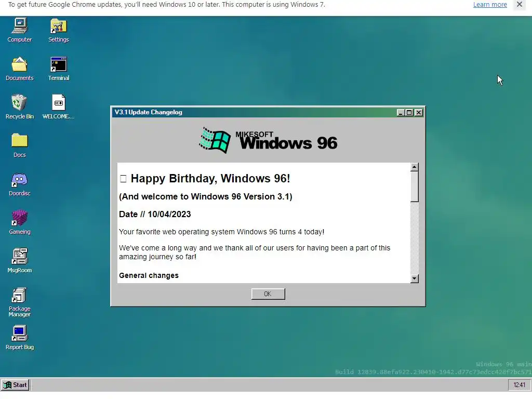Open the Start menu
This screenshot has width=532, height=399.
click(15, 385)
